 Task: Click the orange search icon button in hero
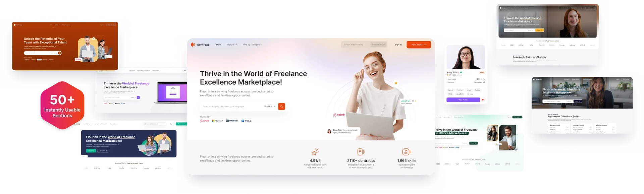(282, 106)
